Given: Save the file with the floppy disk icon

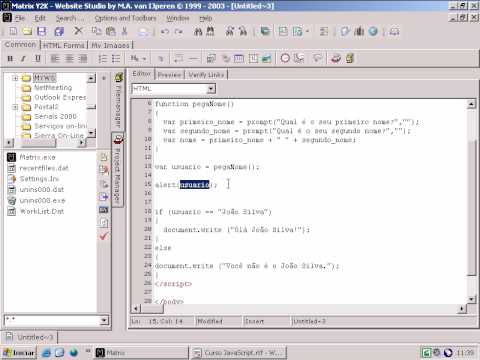Looking at the screenshot, I should [x=41, y=31].
